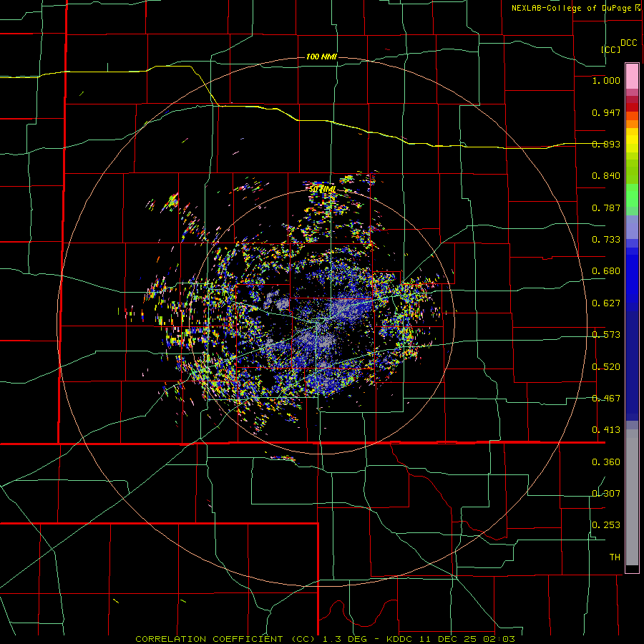The image size is (644, 644).
Task: Pick the pink top segment of color scale
Action: 632,77
